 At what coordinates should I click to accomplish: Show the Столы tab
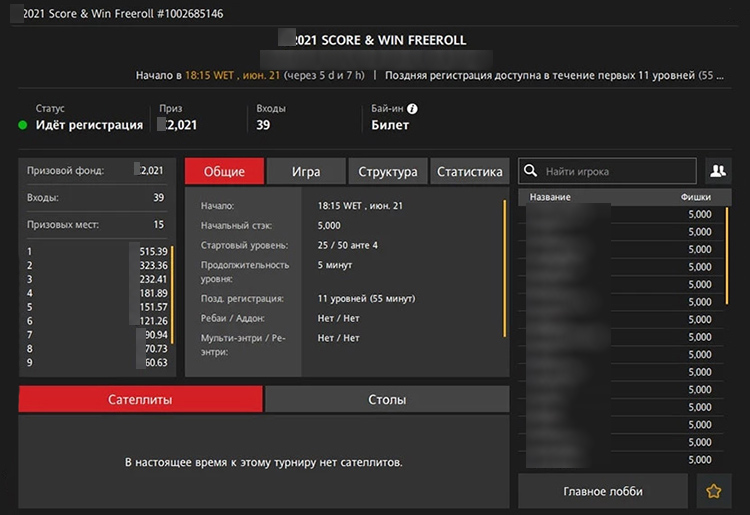coord(387,399)
